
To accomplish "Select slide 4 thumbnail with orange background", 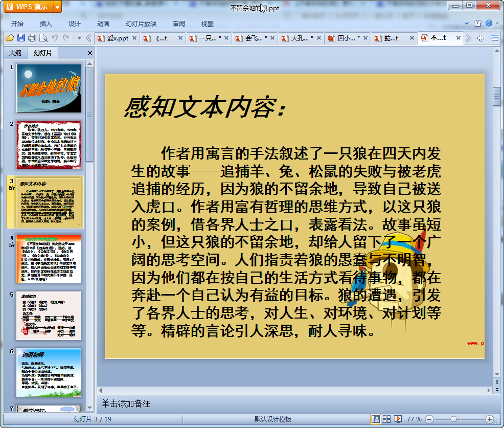I will click(x=49, y=259).
